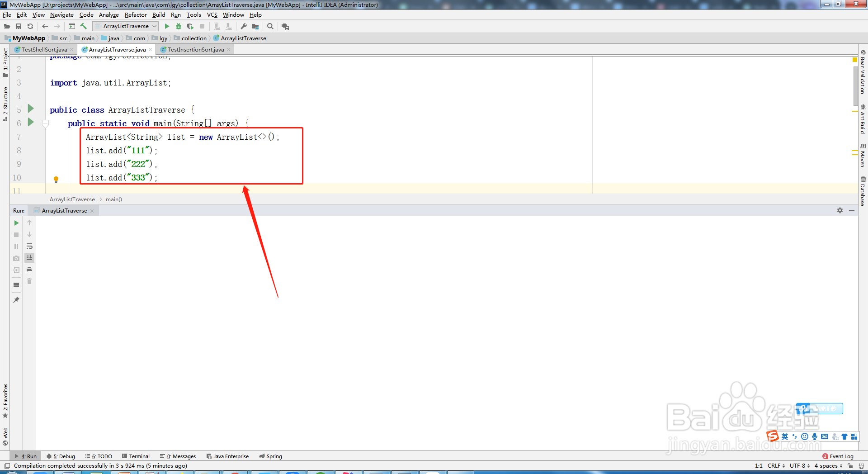The height and width of the screenshot is (474, 868).
Task: Open the TODO tool window tab
Action: coord(99,456)
